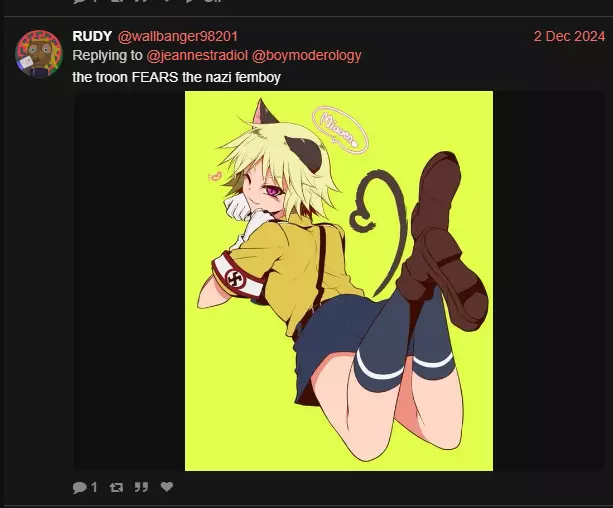Click the dark margin left of the attached image
This screenshot has width=613, height=508.
click(129, 281)
